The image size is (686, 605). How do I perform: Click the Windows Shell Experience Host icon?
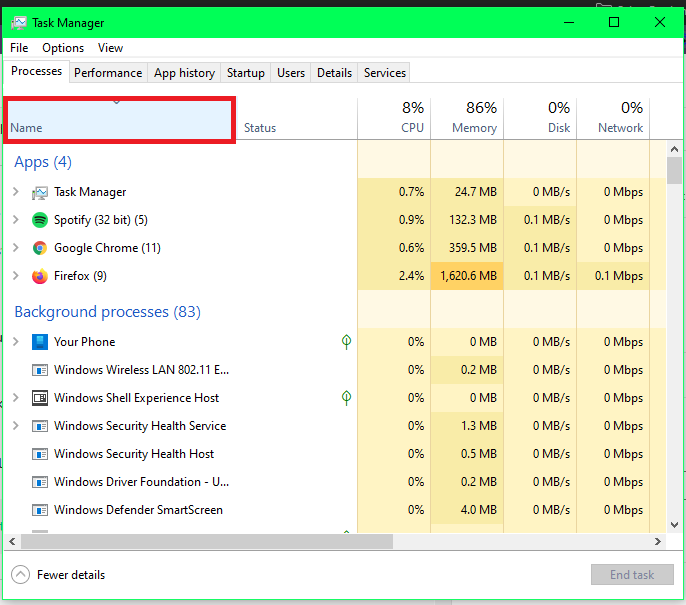point(40,398)
